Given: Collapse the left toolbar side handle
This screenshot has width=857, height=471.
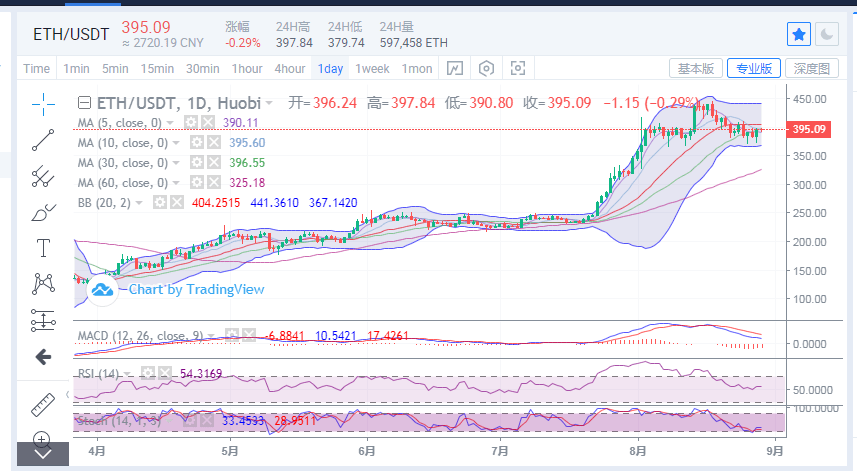Looking at the screenshot, I should pos(67,394).
